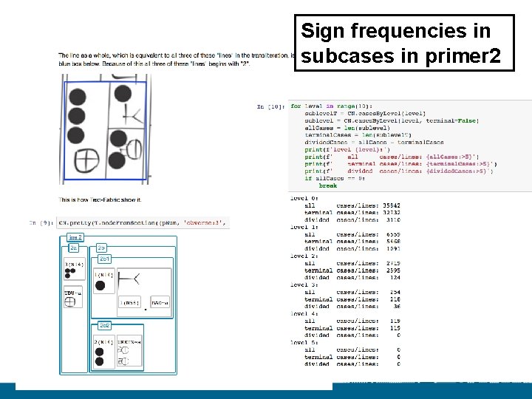The image size is (532, 399).
Task: Click the horizontal stroke sign glyph in 2b1
Action: pos(129,280)
